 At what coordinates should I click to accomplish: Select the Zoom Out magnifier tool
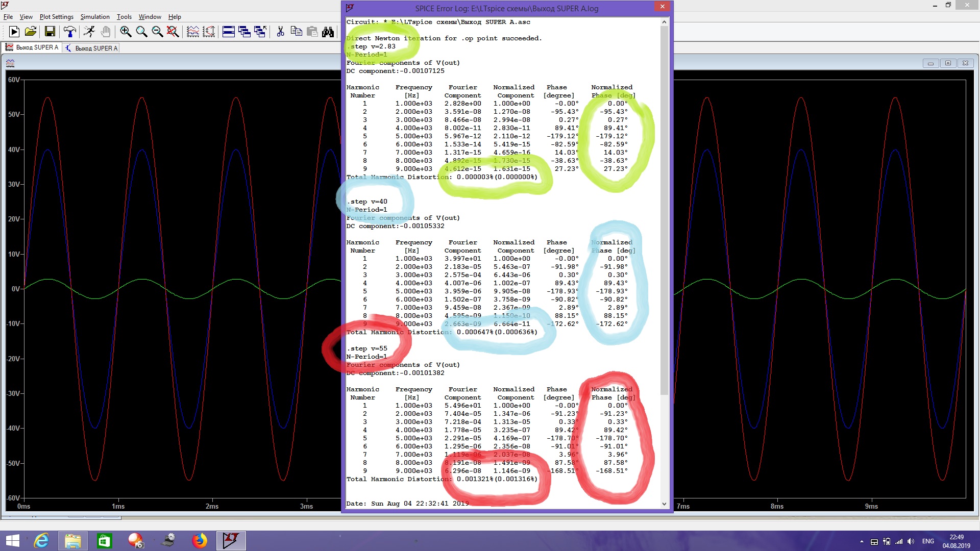pos(157,32)
